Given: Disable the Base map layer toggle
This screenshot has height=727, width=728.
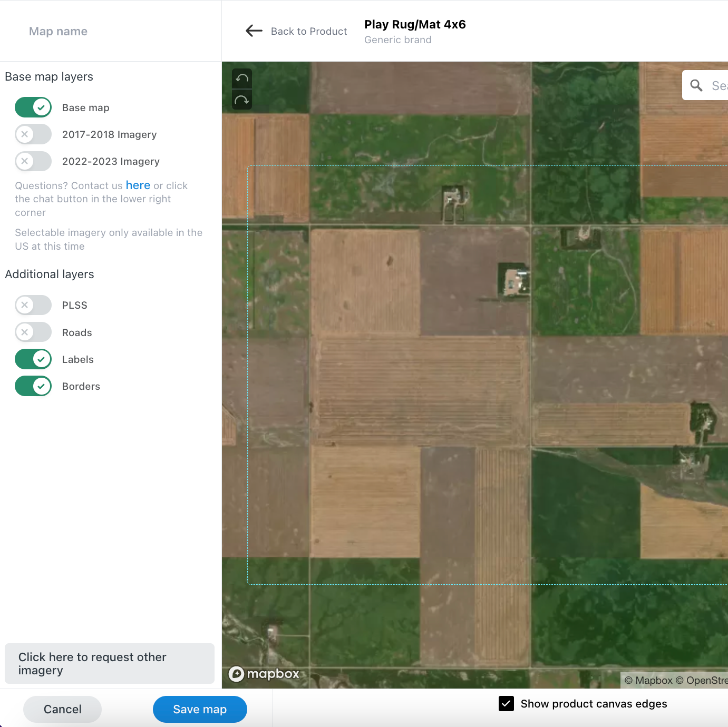Looking at the screenshot, I should pyautogui.click(x=33, y=107).
